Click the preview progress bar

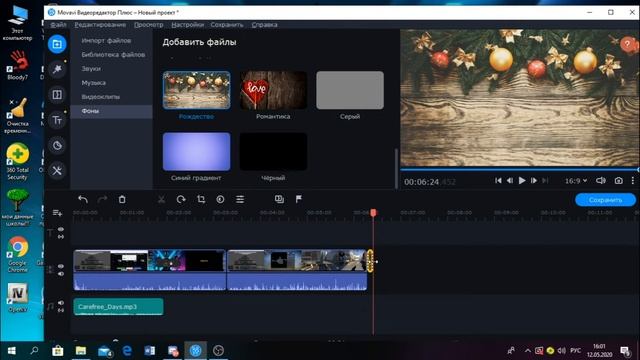[520, 169]
